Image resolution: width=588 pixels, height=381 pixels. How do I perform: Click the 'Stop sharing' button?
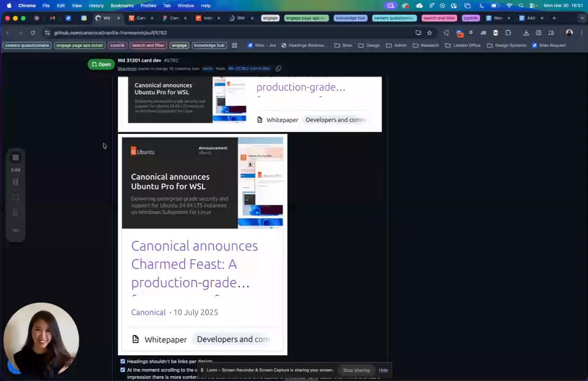pos(356,370)
